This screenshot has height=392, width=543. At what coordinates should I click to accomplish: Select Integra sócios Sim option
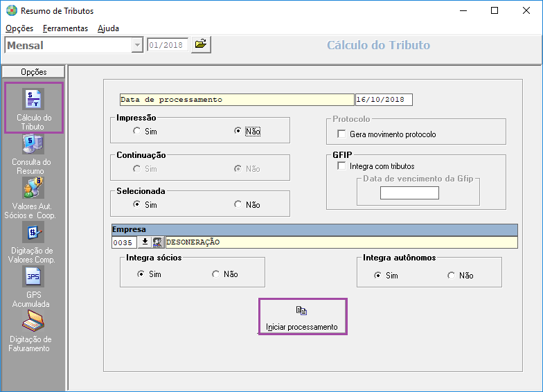[141, 274]
